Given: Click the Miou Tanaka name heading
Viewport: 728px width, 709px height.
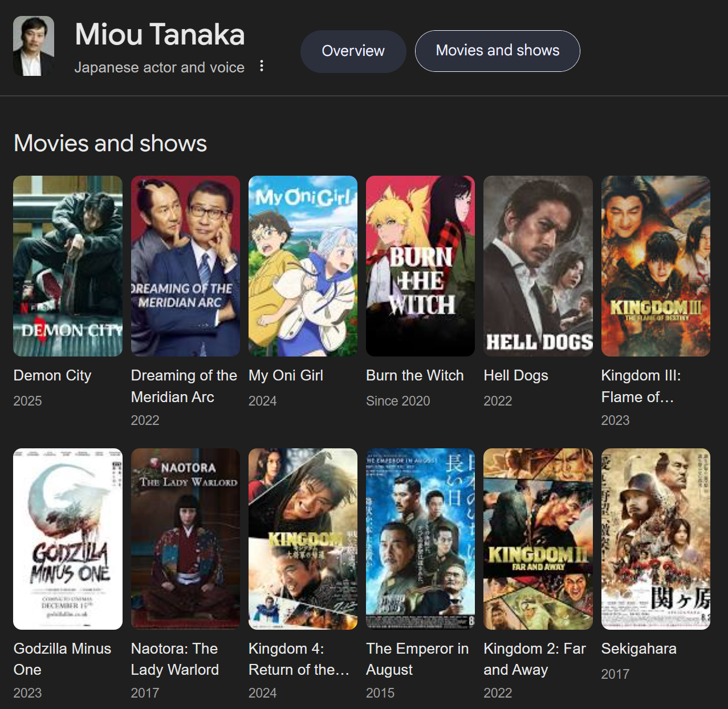Looking at the screenshot, I should click(160, 34).
